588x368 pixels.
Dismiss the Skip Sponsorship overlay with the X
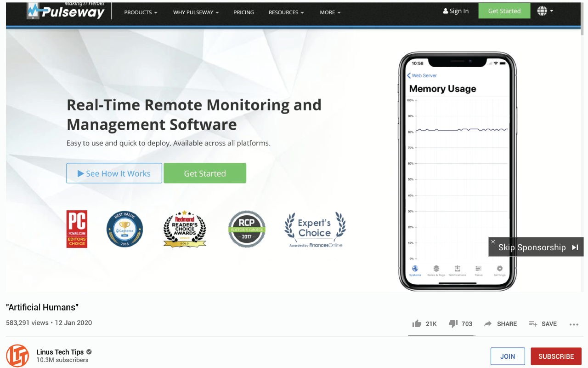pos(493,241)
